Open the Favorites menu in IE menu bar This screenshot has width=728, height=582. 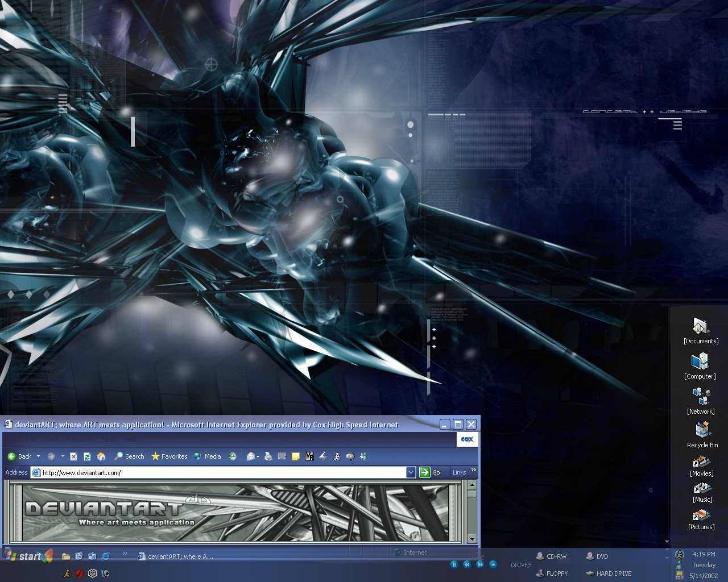79,439
